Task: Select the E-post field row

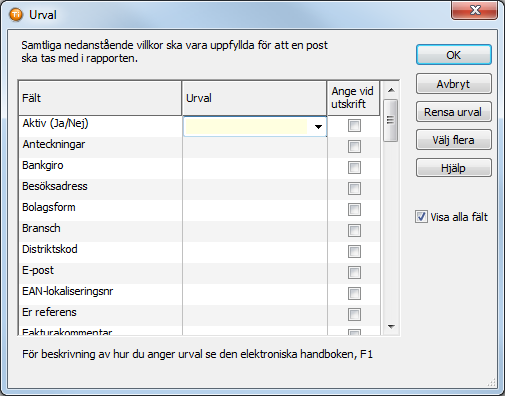Action: pyautogui.click(x=101, y=273)
